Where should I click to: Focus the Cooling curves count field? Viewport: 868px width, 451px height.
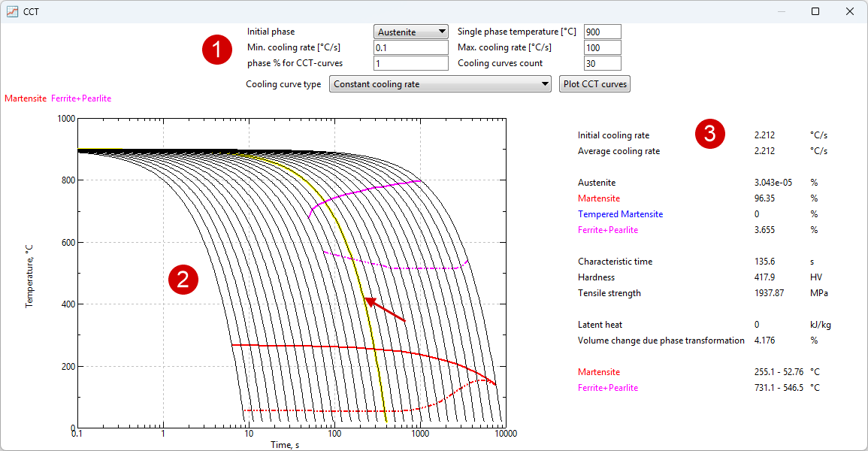coord(602,63)
